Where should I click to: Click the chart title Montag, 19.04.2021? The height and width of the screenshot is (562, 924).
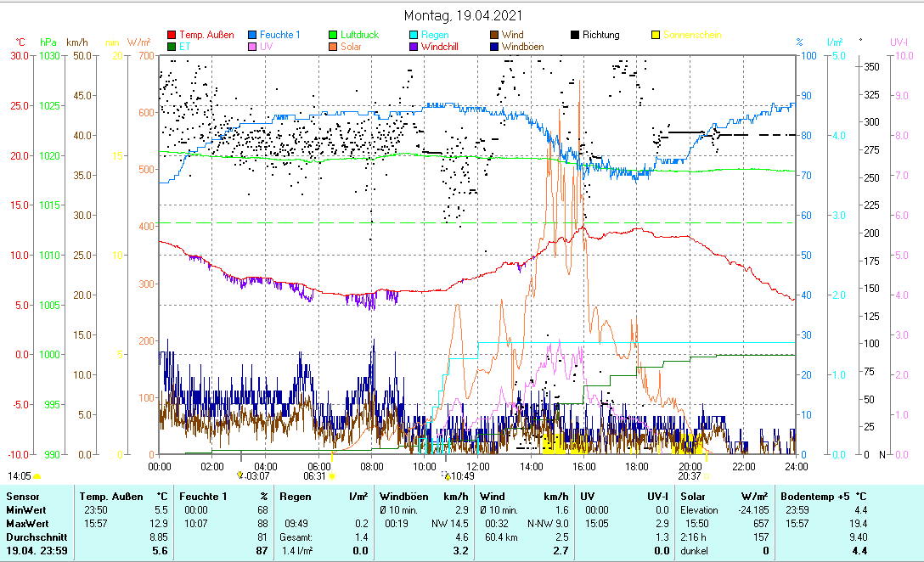point(463,15)
